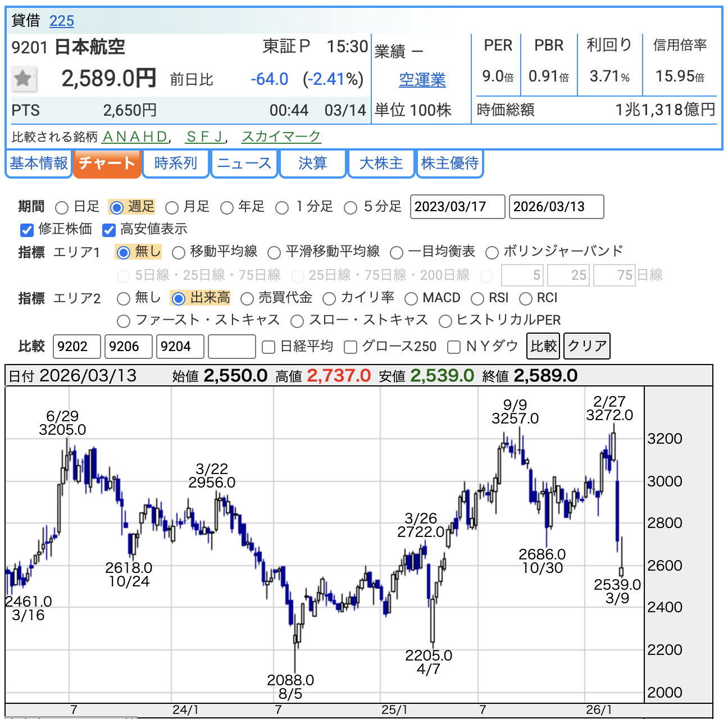
Task: Open the ANAHD comparison stock link
Action: (x=135, y=136)
